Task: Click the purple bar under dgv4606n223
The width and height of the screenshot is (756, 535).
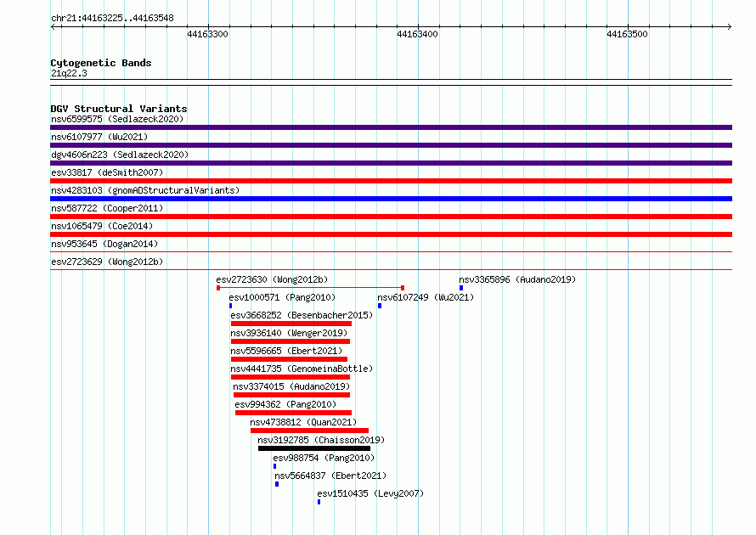Action: pyautogui.click(x=391, y=163)
